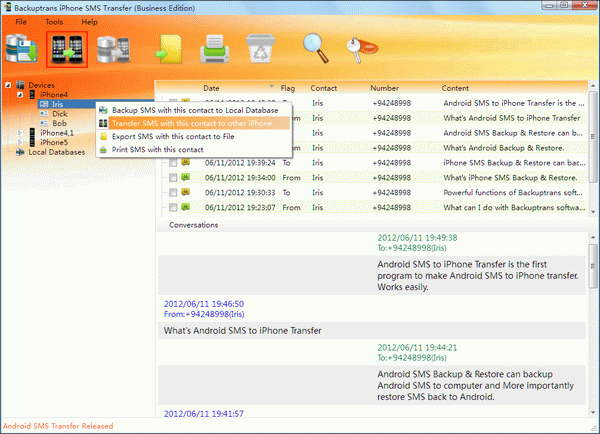The image size is (600, 434).
Task: Click message icon in 19:23:07 row
Action: coord(186,207)
